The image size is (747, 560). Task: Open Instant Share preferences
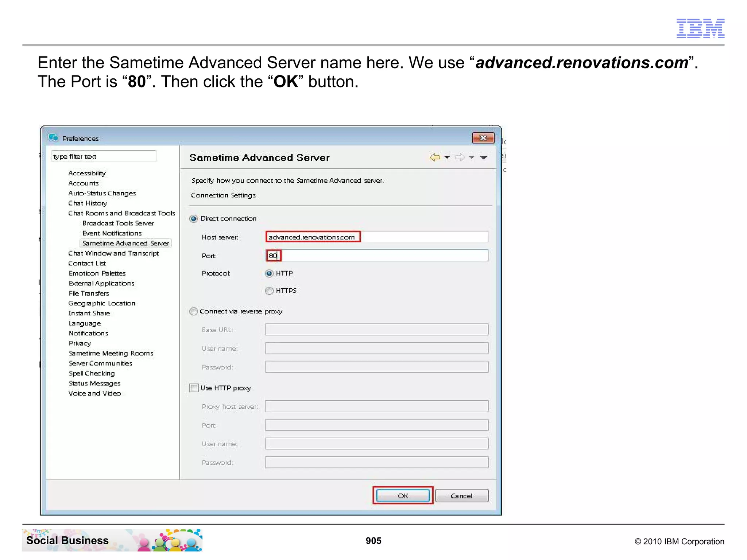click(89, 314)
